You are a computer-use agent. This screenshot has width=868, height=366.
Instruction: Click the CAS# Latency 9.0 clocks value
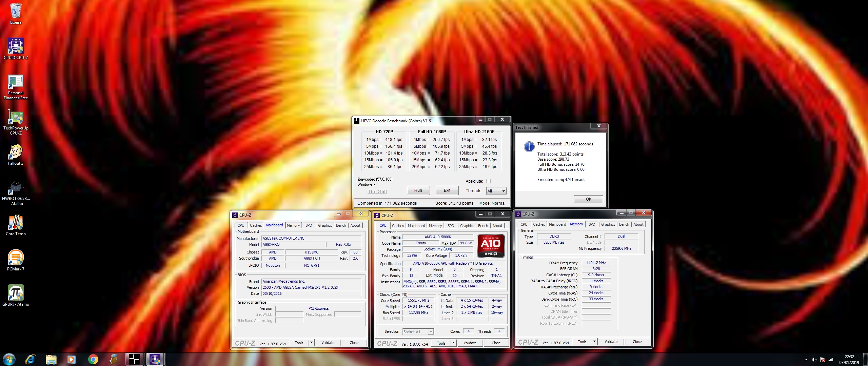[x=596, y=275]
